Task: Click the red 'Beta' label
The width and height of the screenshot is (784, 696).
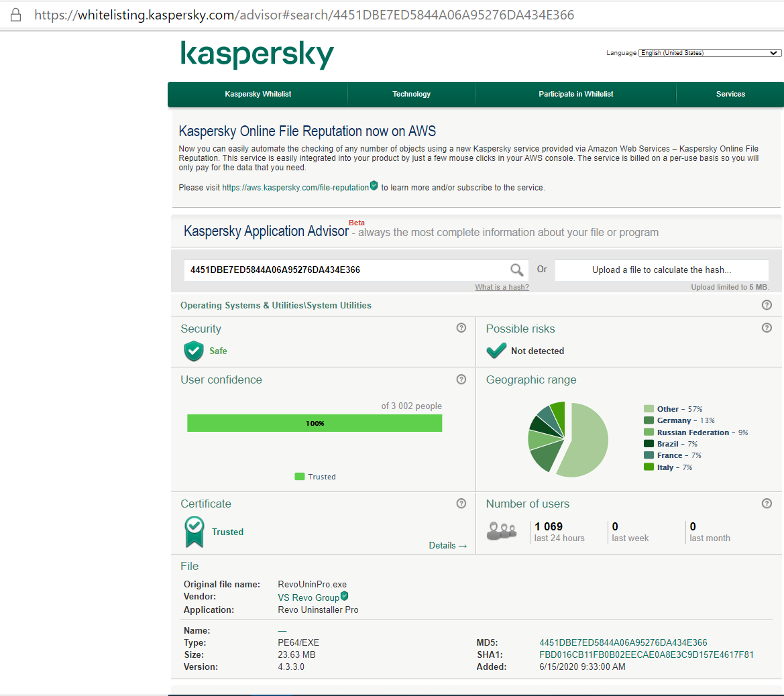Action: (357, 223)
